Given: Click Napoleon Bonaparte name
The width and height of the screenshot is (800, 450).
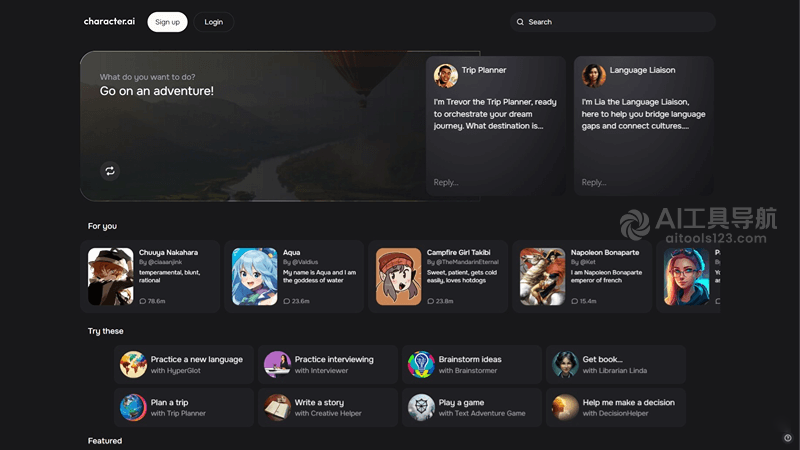Looking at the screenshot, I should 605,253.
